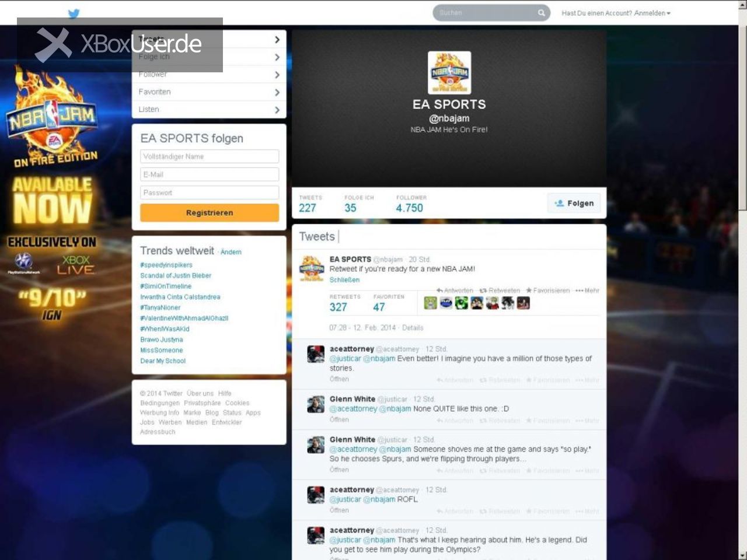The height and width of the screenshot is (560, 747).
Task: Open the Brawo Justyna trend
Action: pos(162,339)
